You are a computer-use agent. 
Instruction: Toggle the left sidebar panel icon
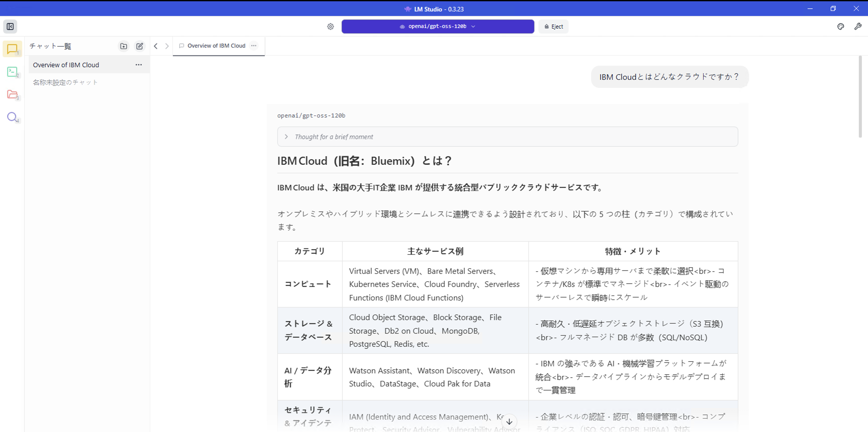[10, 26]
